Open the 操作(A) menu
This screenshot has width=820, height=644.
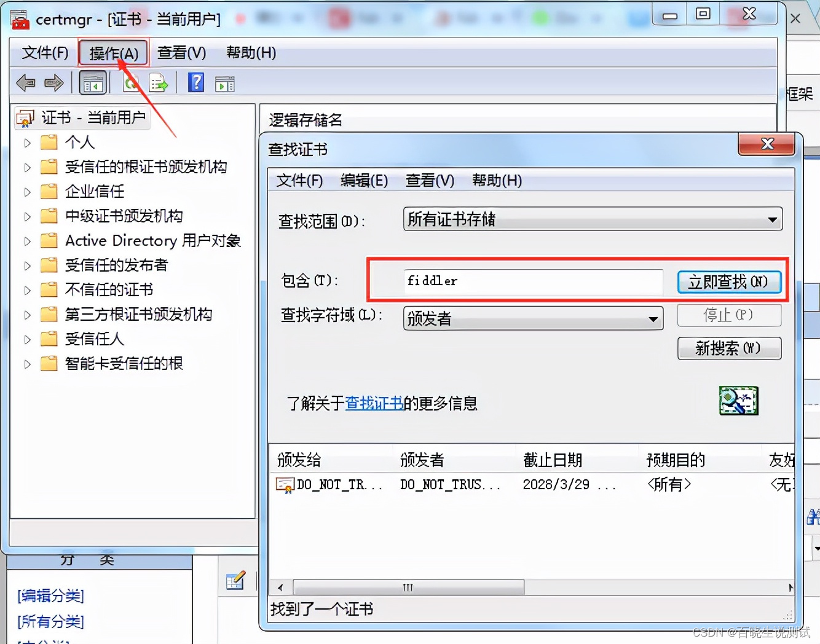(x=113, y=53)
